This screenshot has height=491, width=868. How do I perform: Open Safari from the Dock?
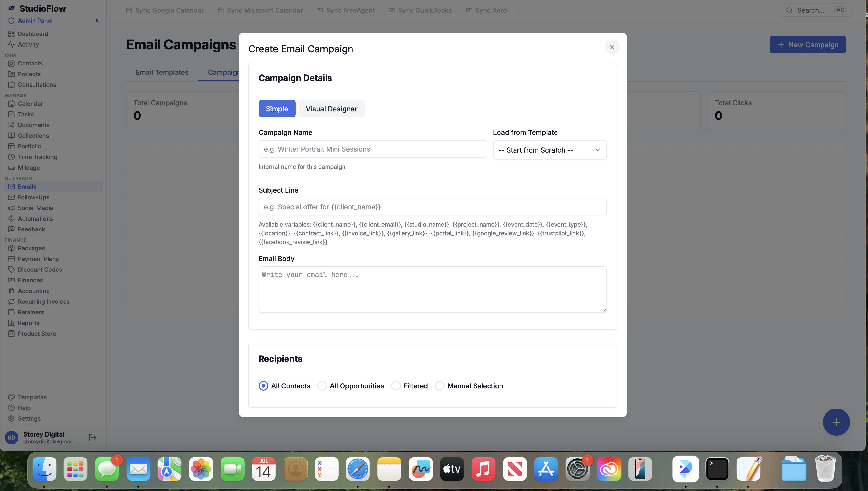[x=357, y=469]
